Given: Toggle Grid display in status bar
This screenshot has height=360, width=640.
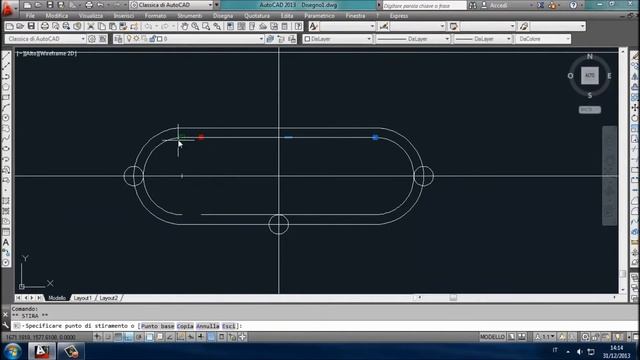Looking at the screenshot, I should (118, 337).
